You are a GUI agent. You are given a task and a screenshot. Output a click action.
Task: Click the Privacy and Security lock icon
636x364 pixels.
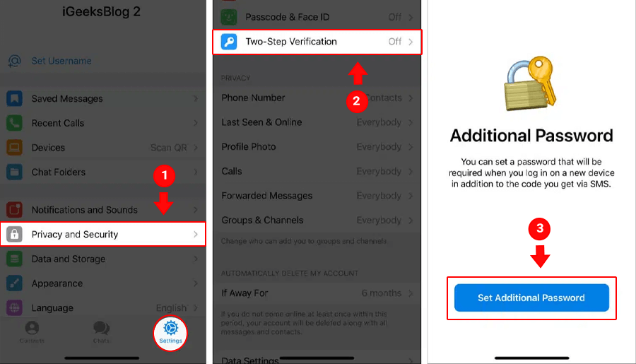click(14, 235)
